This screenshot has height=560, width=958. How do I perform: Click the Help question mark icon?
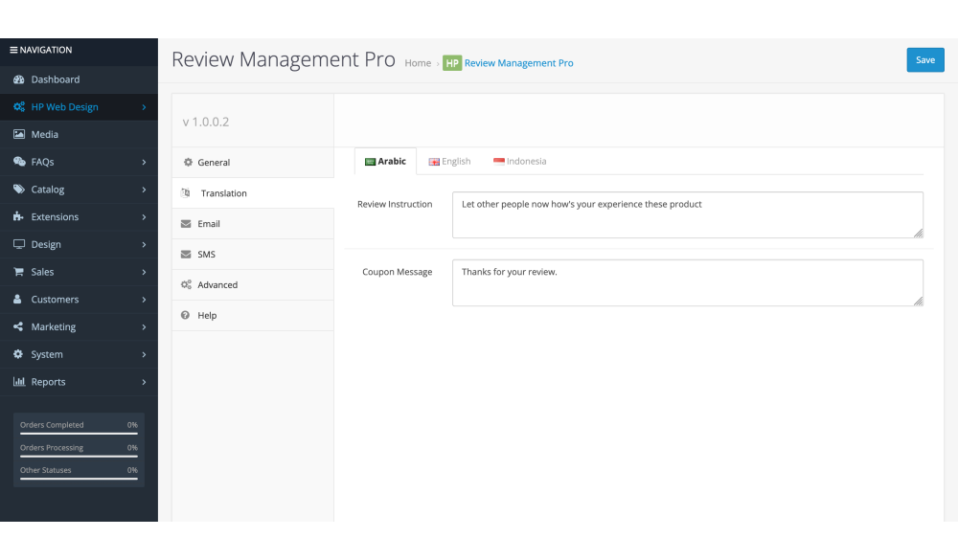pos(186,315)
